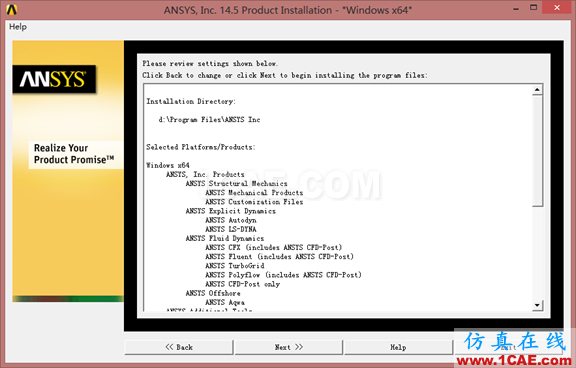This screenshot has height=368, width=576.
Task: Click 'ANSYS CFD-Post only' entry
Action: pos(242,284)
